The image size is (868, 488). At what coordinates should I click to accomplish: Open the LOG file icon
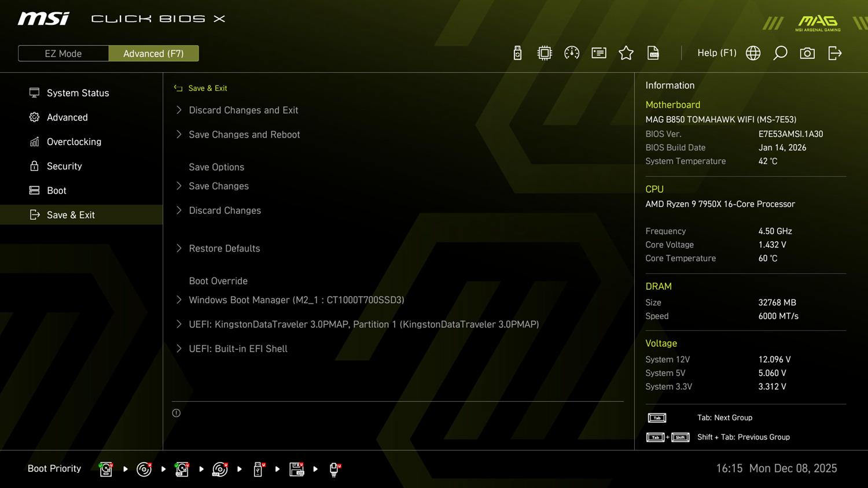653,53
